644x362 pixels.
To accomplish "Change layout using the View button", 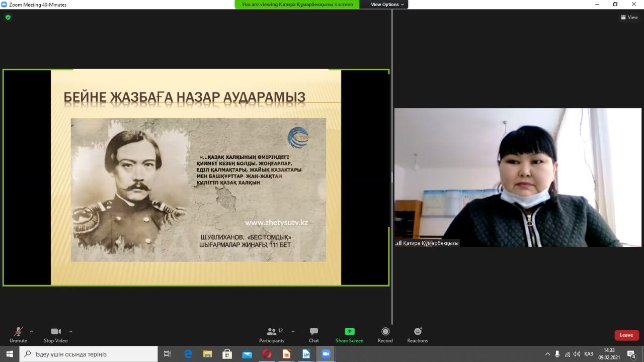I will [629, 17].
